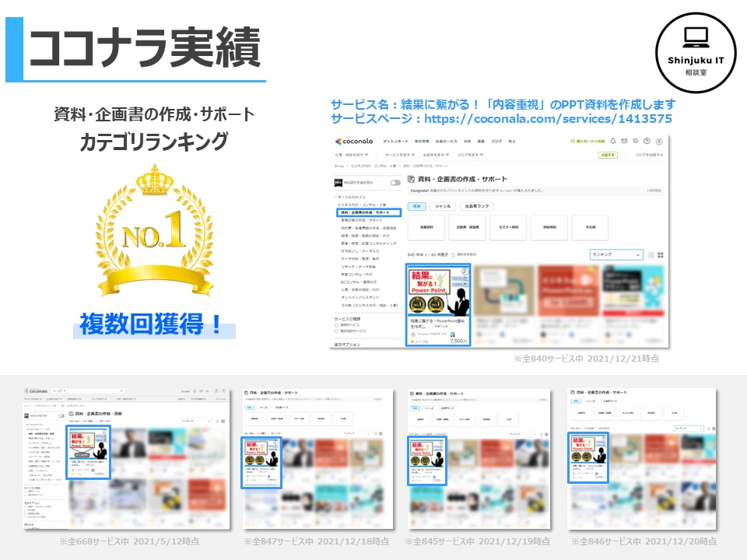Image resolution: width=747 pixels, height=560 pixels.
Task: Click the user avatar icon in header
Action: tap(659, 142)
